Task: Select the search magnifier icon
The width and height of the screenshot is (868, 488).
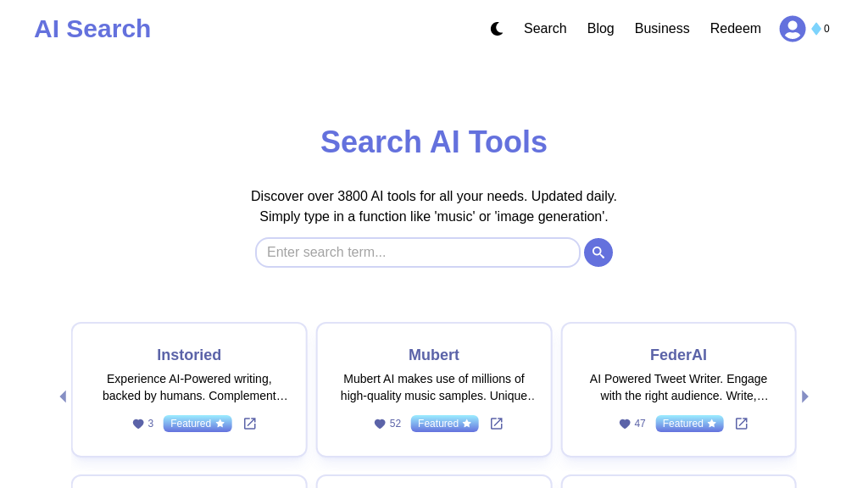Action: 598,252
